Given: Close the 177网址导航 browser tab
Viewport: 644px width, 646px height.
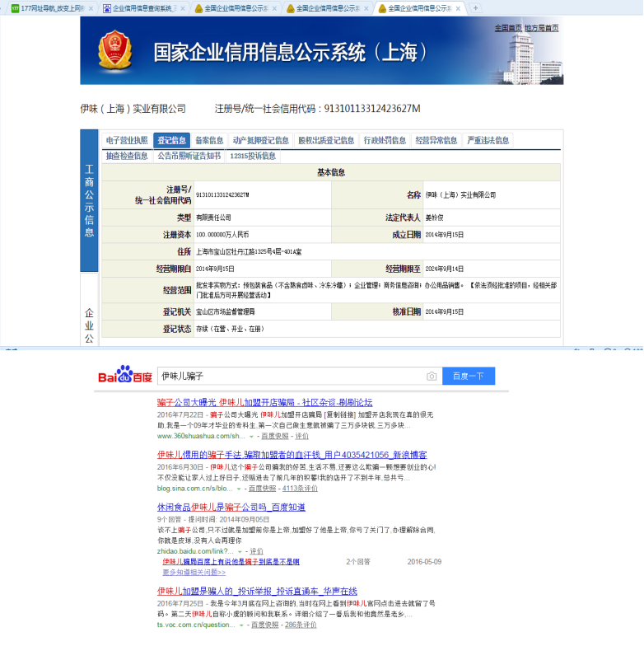Looking at the screenshot, I should point(91,8).
